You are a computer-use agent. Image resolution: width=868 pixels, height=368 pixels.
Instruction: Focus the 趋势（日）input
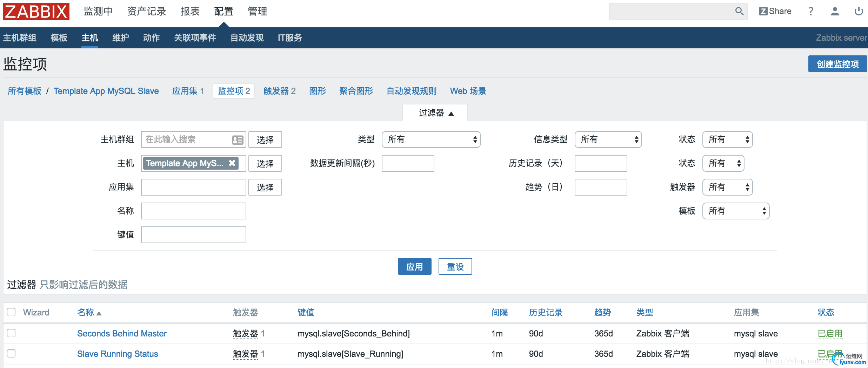click(x=601, y=187)
